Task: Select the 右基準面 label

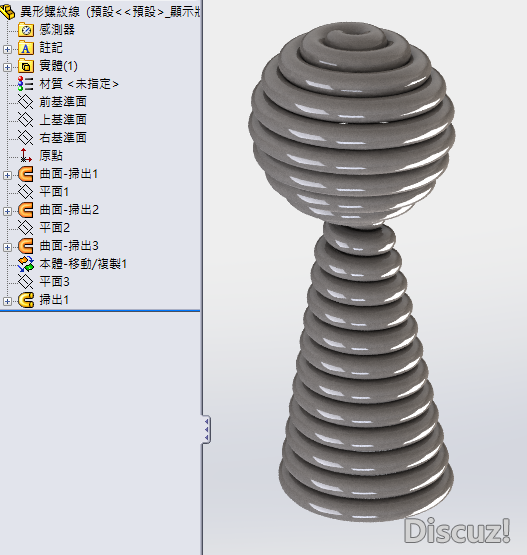Action: 63,138
